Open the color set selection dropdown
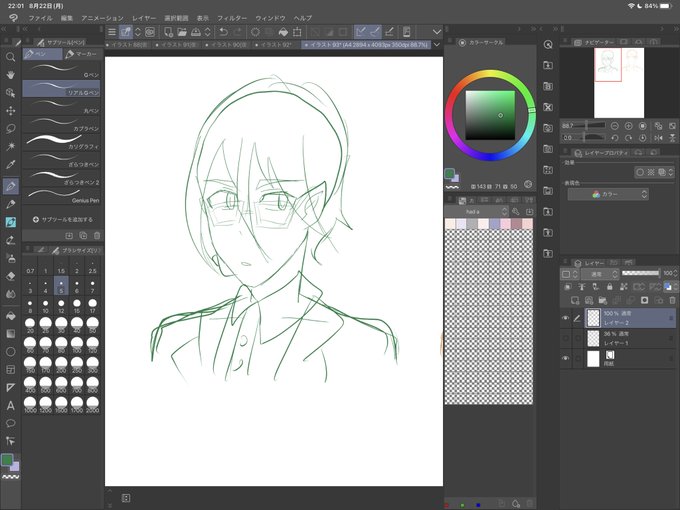This screenshot has width=680, height=510. click(x=477, y=212)
